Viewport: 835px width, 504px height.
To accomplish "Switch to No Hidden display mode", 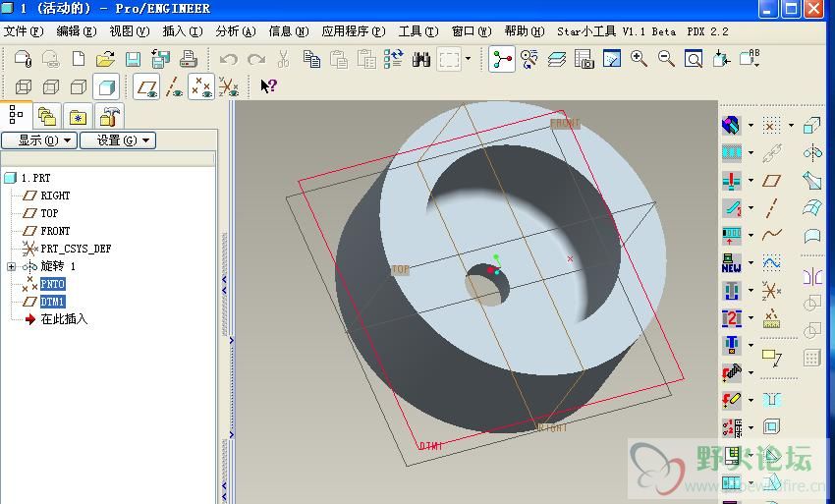I will pos(79,86).
